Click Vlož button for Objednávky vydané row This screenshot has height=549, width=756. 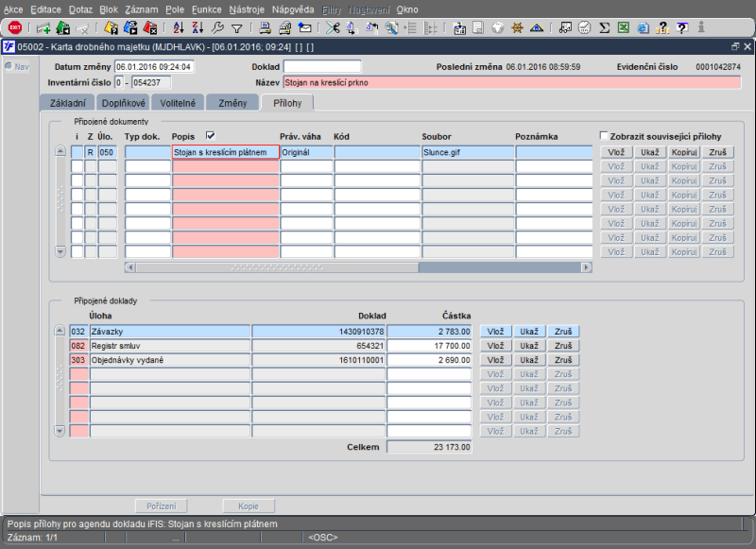tap(495, 360)
